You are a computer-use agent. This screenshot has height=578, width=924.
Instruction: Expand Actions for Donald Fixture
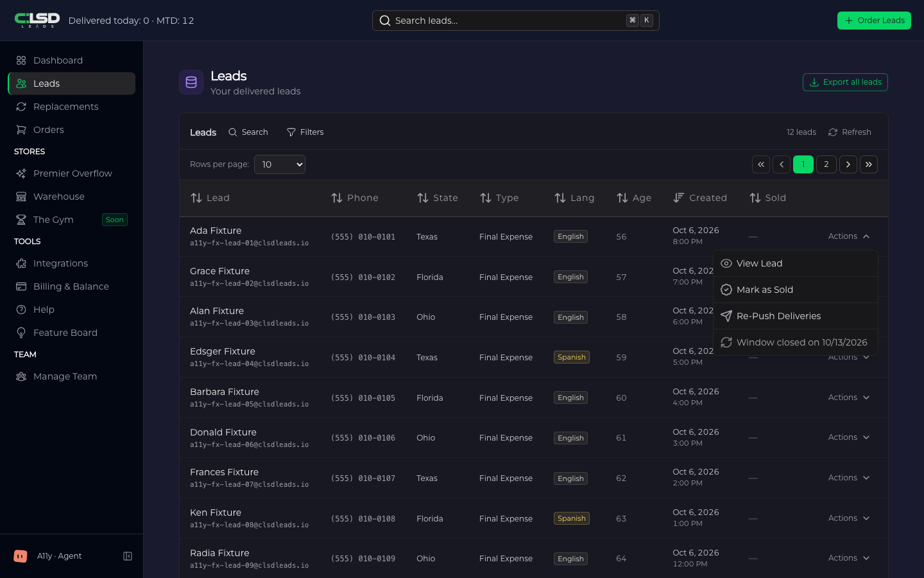click(849, 437)
